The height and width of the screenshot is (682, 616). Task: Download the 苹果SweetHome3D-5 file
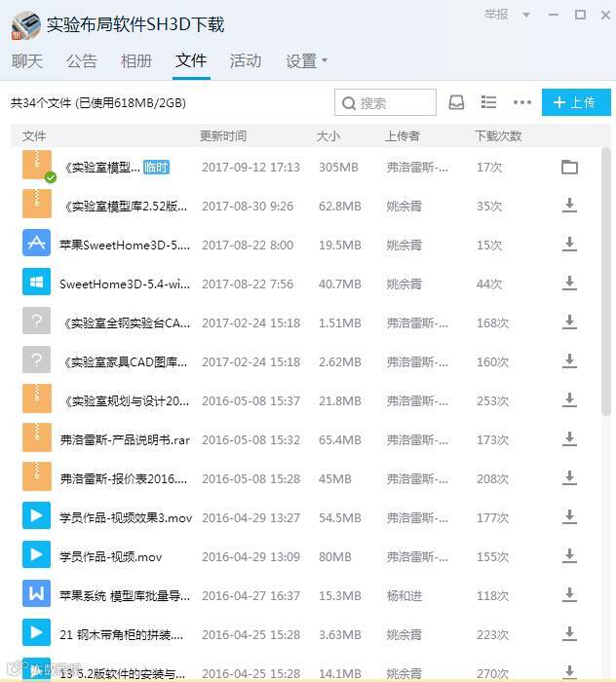pyautogui.click(x=569, y=244)
